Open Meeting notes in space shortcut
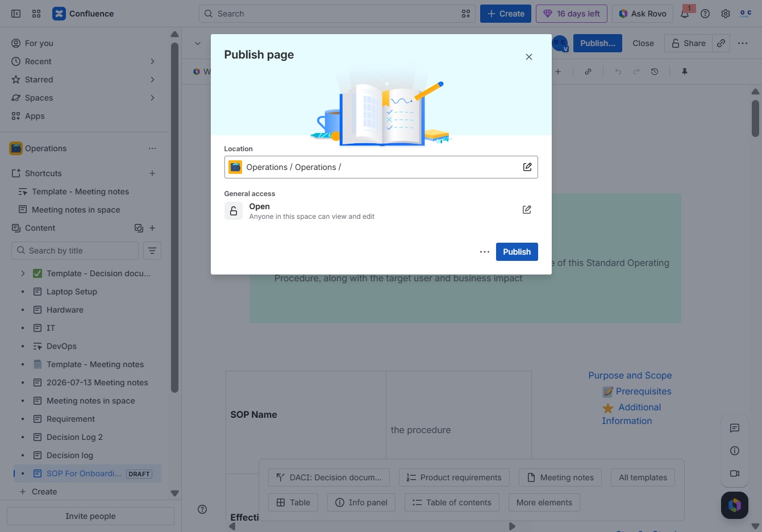Image resolution: width=762 pixels, height=532 pixels. pos(76,210)
